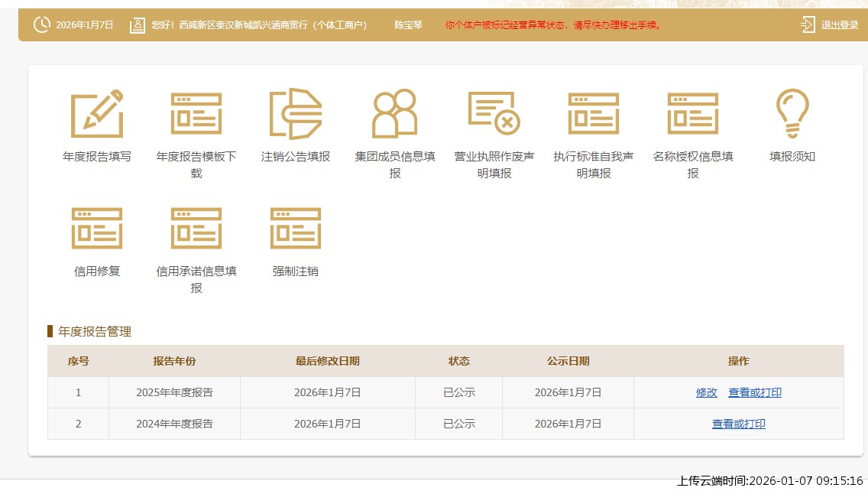The image size is (868, 491).
Task: Open 查看或打印 for the 2025 report
Action: tap(754, 392)
